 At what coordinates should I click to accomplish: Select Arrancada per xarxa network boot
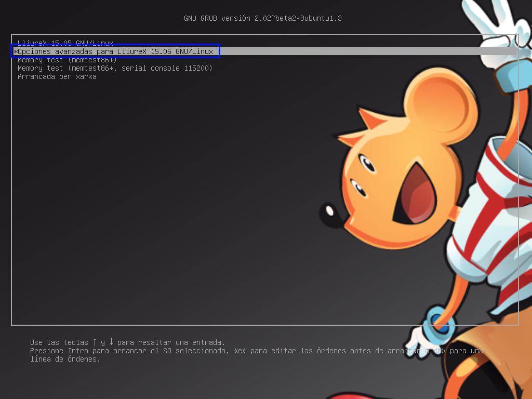click(x=57, y=76)
